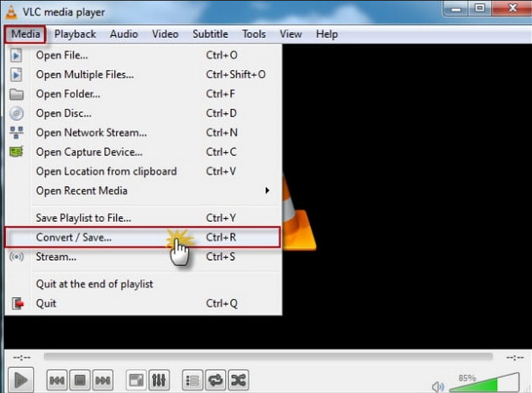Click remaining time label right of seek bar
This screenshot has width=532, height=393.
point(515,357)
